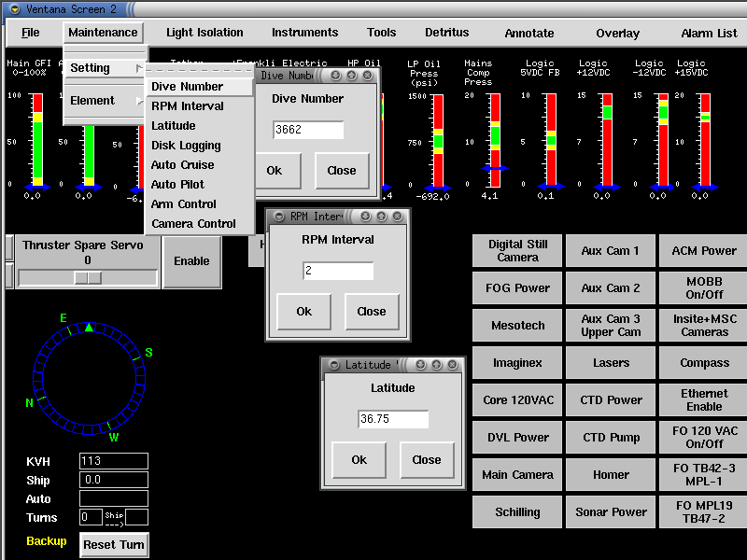This screenshot has width=747, height=560.
Task: Confirm Dive Number dialog with Ok
Action: click(278, 171)
